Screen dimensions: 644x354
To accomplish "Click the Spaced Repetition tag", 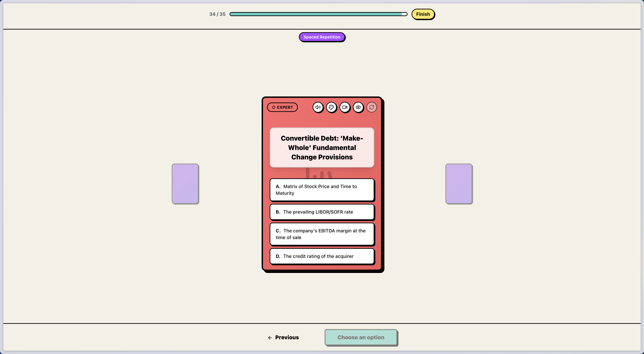I will pos(322,37).
